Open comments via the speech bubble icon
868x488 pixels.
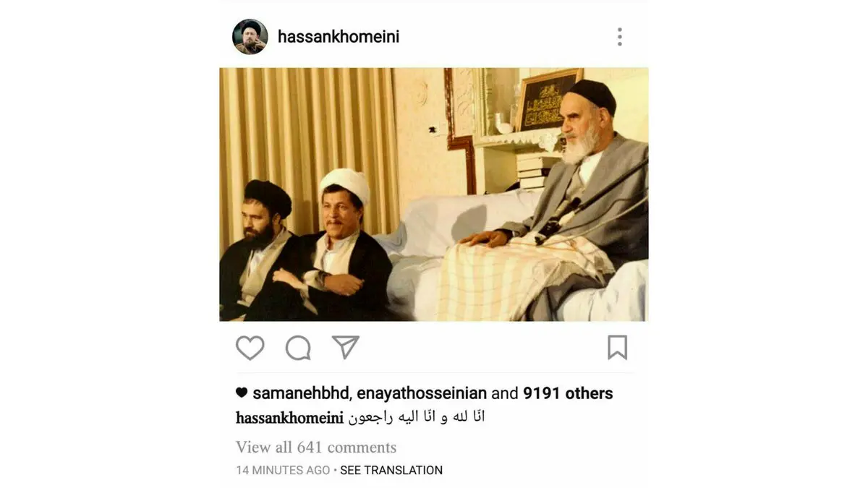pyautogui.click(x=298, y=348)
